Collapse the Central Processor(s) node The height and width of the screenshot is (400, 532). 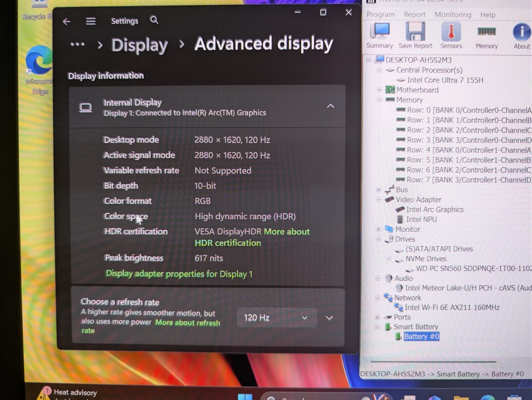[x=379, y=70]
